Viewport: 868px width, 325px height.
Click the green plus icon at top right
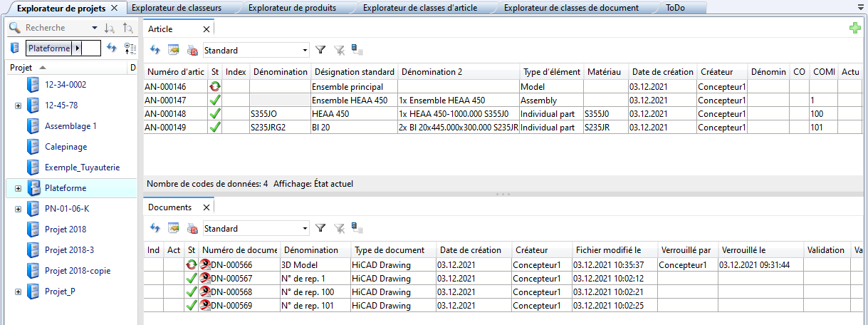[x=855, y=28]
